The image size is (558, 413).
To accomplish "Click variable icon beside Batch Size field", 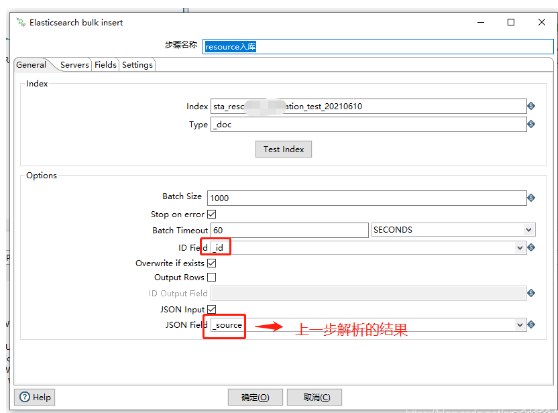I will pos(531,198).
